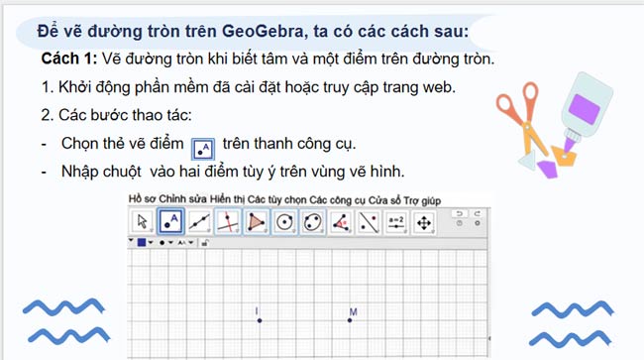Click point M on the drawing grid
This screenshot has height=360, width=644.
click(350, 320)
